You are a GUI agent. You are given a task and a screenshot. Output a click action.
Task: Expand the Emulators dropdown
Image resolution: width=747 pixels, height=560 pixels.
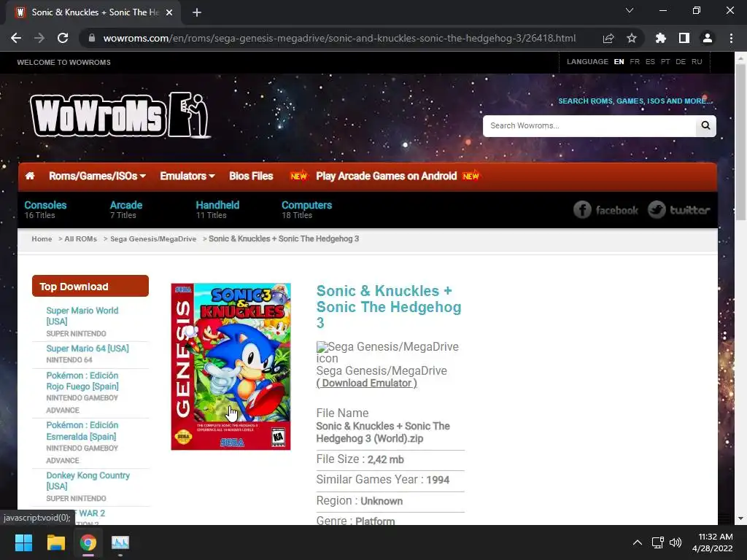tap(187, 176)
